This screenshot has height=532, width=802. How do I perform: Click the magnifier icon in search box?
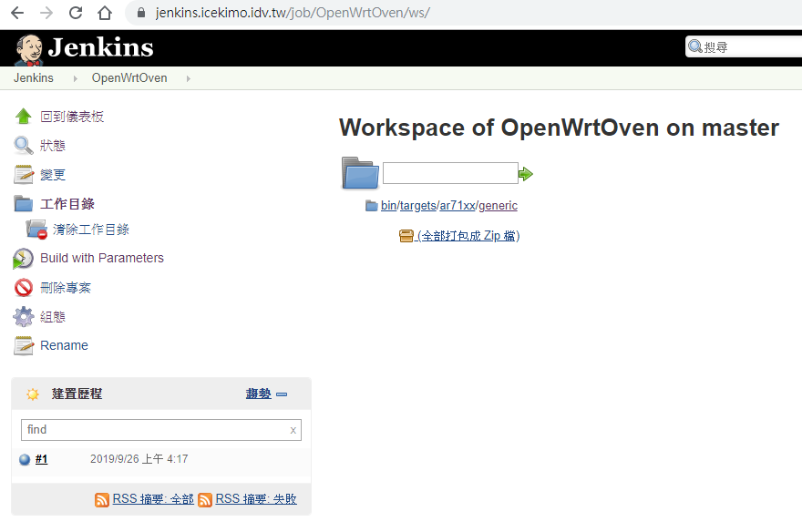[694, 46]
